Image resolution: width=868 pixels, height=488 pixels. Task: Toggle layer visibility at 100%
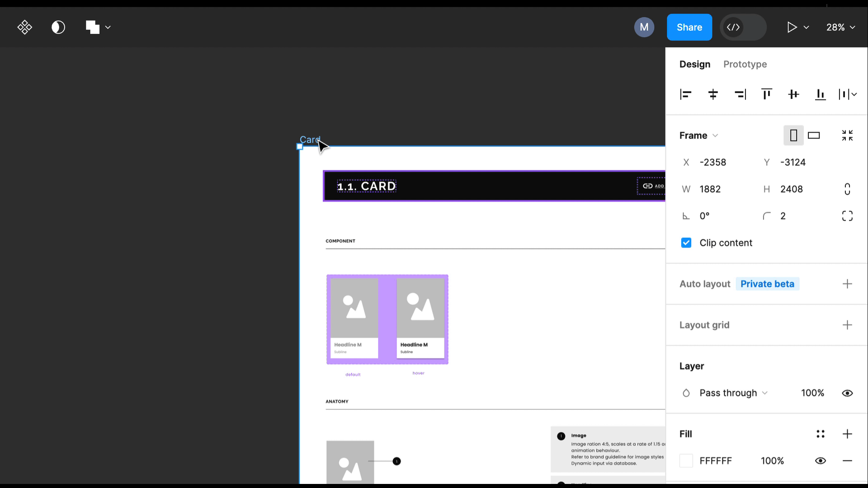point(848,393)
